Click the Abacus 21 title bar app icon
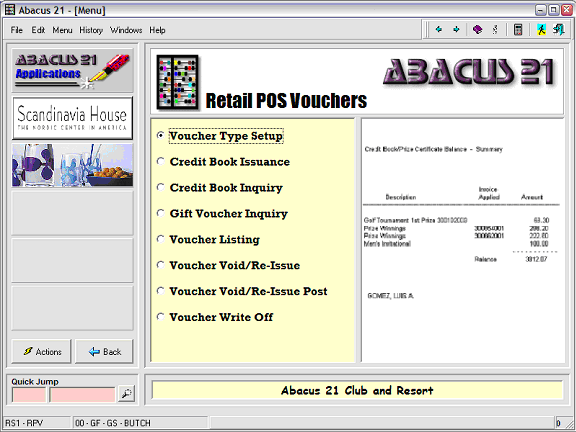 coord(10,10)
